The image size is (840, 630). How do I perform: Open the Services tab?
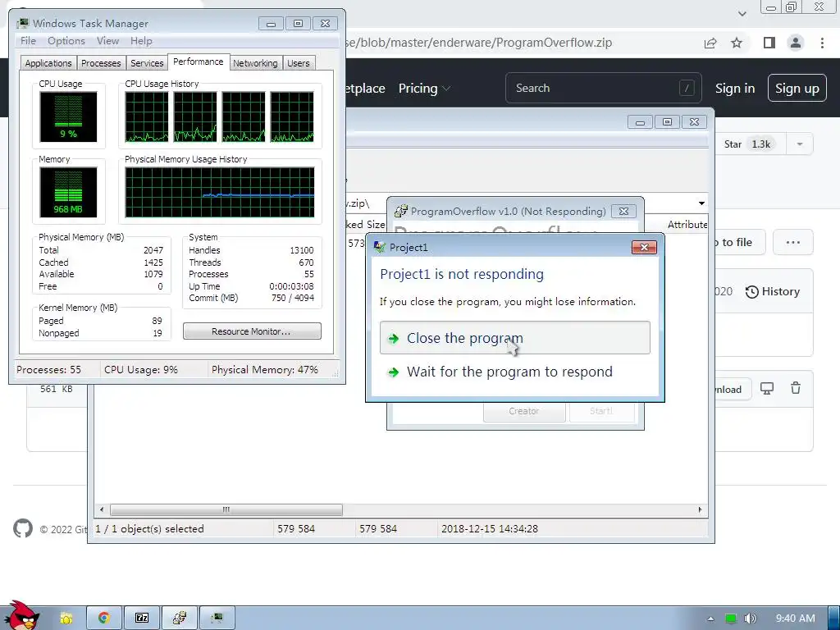pyautogui.click(x=147, y=63)
